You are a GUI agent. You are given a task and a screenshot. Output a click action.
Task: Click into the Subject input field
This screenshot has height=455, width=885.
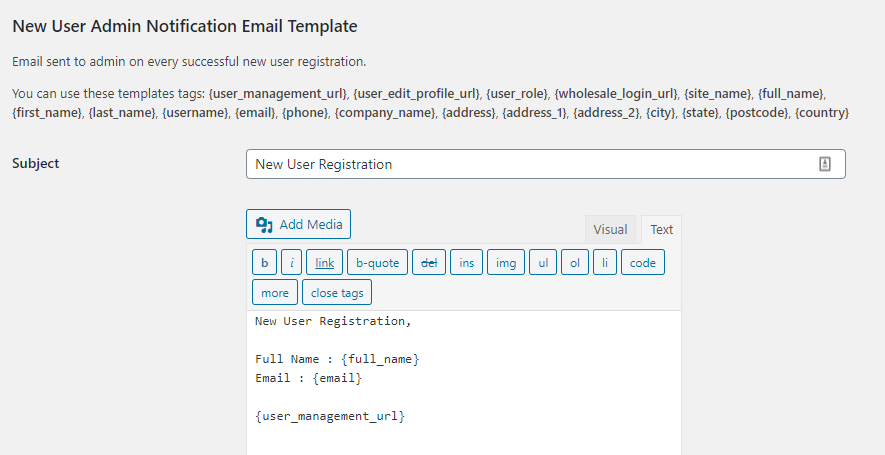coord(530,164)
